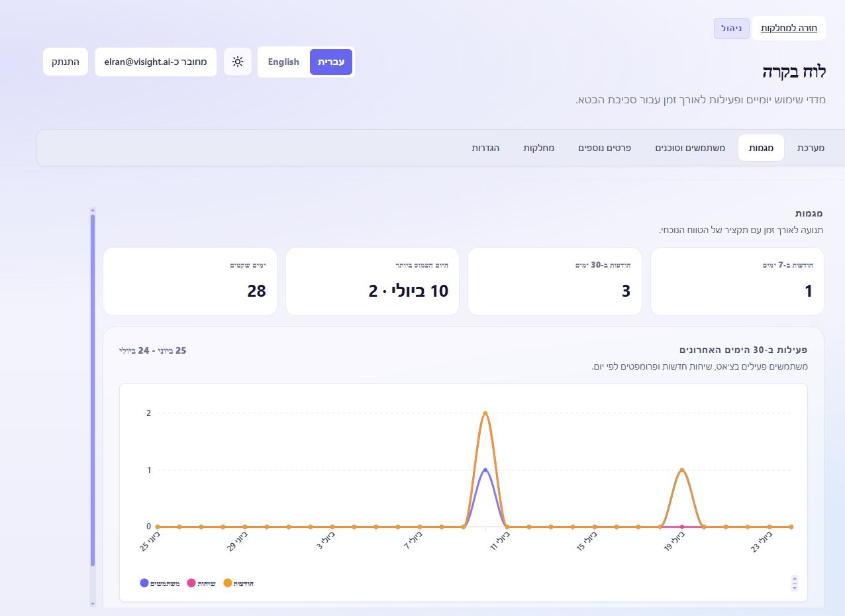Open the משתמשים וסוכנים tab
Viewport: 845px width, 616px height.
(690, 148)
